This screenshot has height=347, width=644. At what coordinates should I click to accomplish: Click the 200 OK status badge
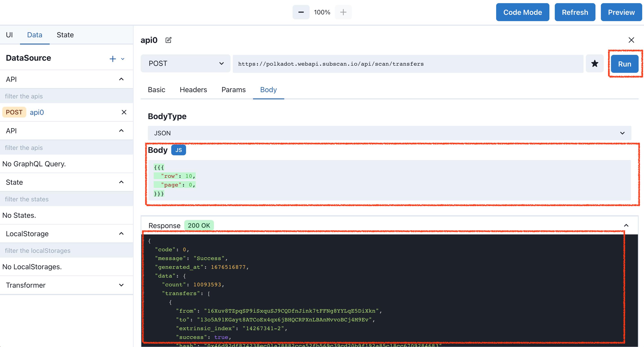[199, 225]
